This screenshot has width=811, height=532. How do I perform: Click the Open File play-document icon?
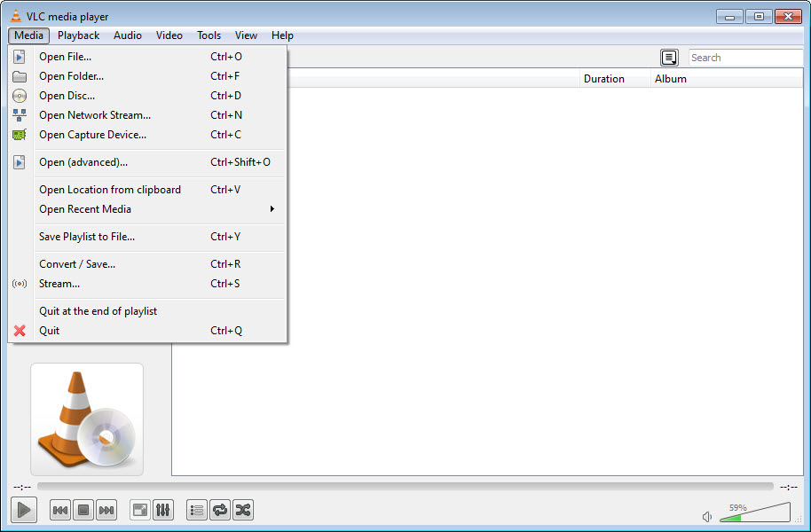20,57
